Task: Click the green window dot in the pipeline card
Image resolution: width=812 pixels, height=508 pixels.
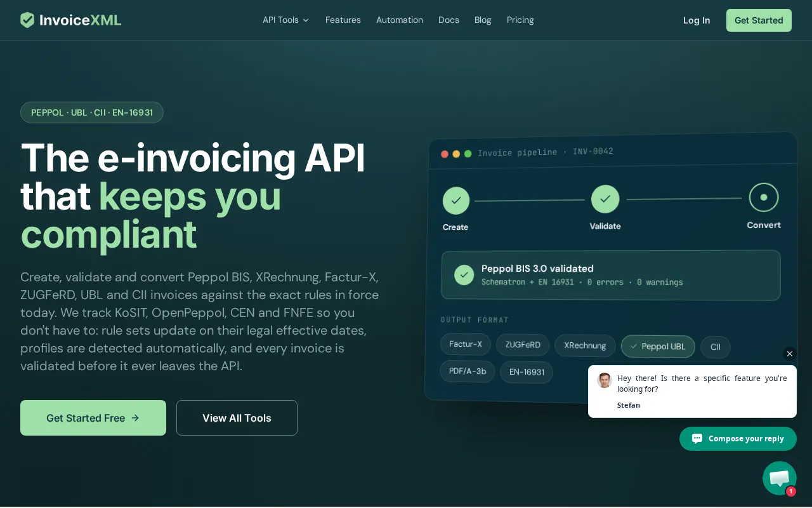Action: click(468, 154)
